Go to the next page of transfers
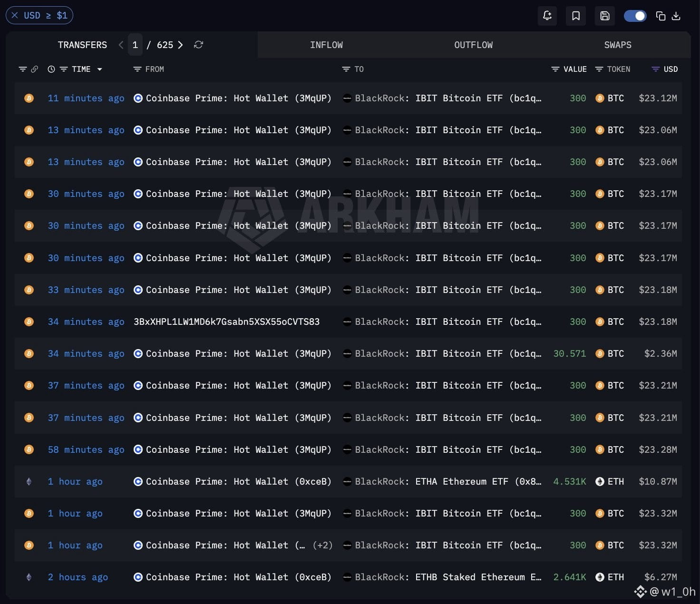Image resolution: width=700 pixels, height=604 pixels. click(180, 45)
